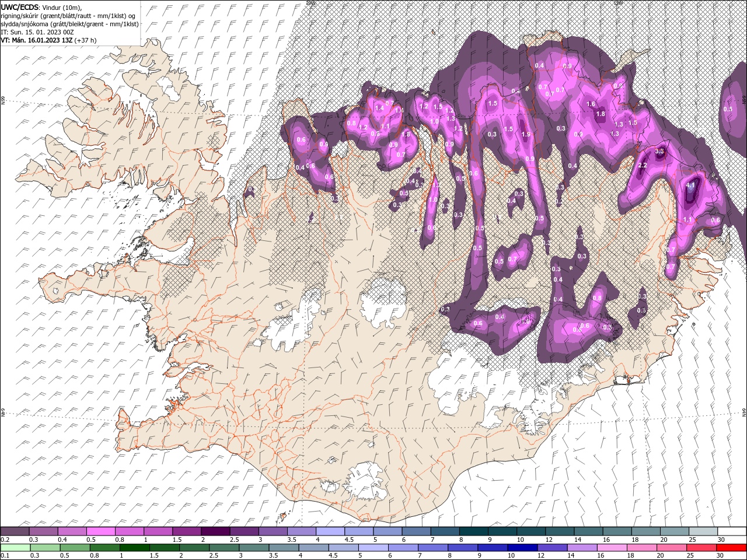Click the 3.3 snowfall value on the map
This screenshot has height=560, width=747.
[660, 151]
